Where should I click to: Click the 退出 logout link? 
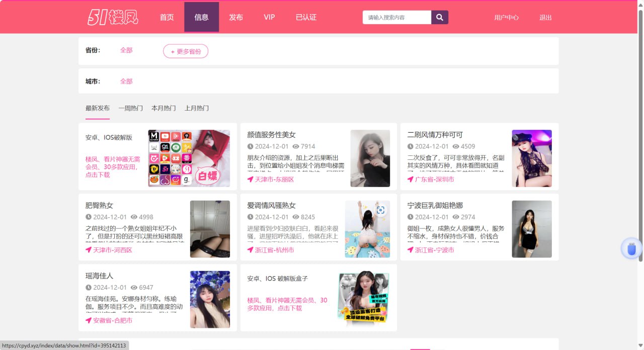[x=545, y=18]
